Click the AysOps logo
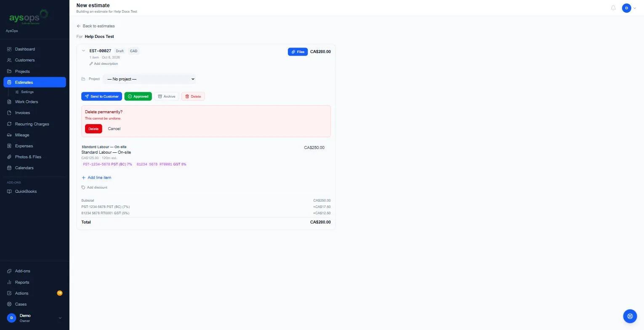This screenshot has width=644, height=330. (29, 17)
